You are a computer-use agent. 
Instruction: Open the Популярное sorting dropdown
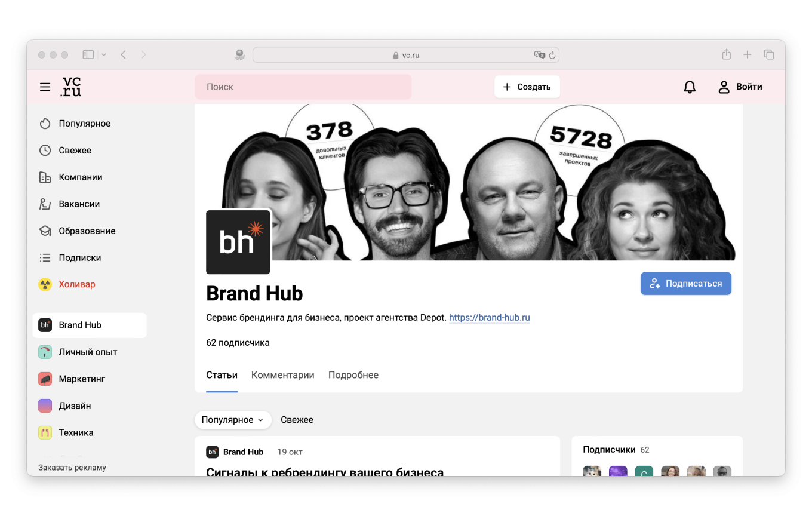233,420
